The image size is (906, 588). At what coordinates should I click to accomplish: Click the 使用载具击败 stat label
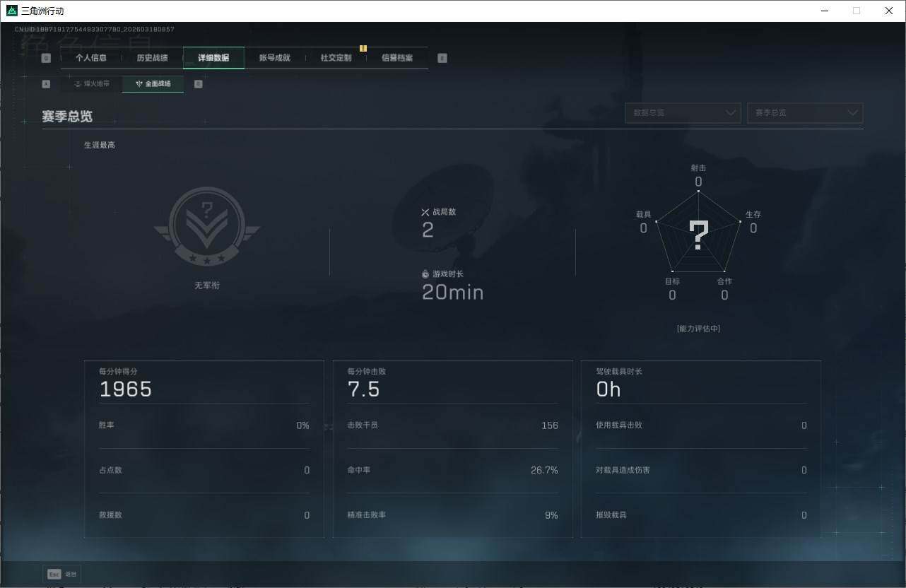click(619, 425)
